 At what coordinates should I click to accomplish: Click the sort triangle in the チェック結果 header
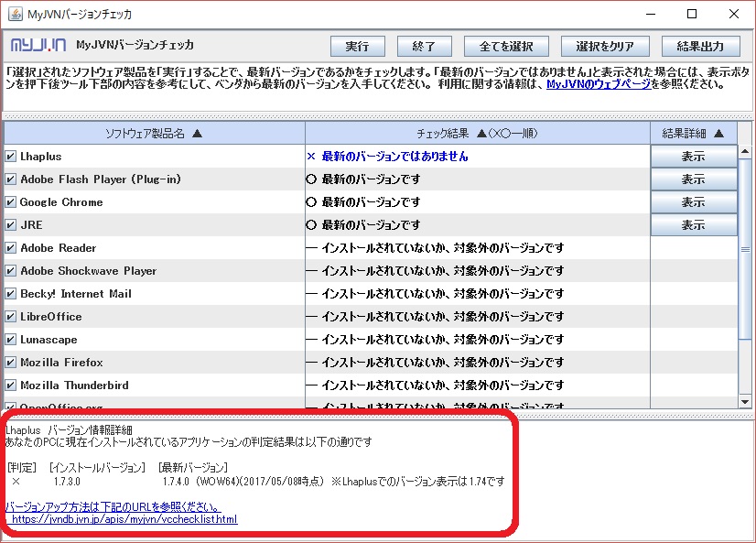481,134
